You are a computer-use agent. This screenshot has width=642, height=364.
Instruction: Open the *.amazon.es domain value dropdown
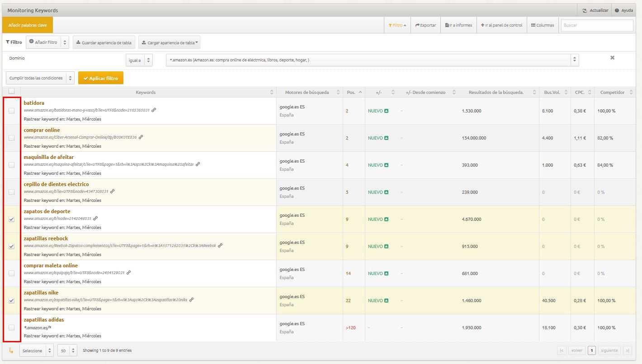click(372, 60)
